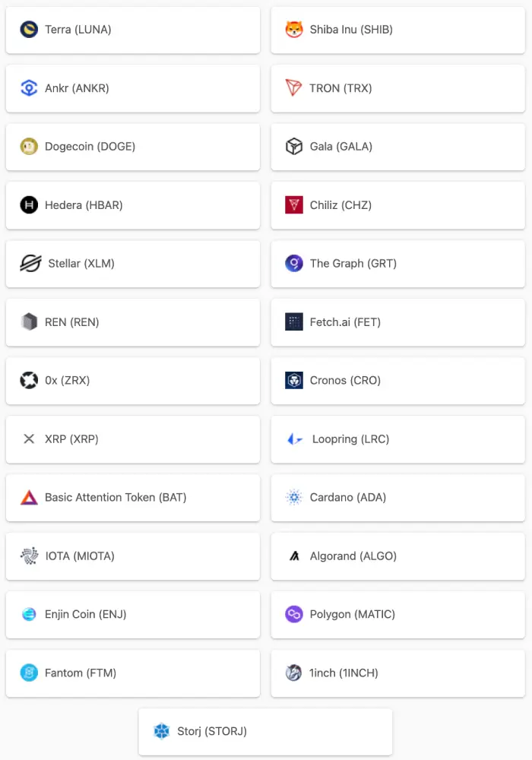Viewport: 532px width, 760px height.
Task: Click the Stellar logo icon
Action: 30,263
